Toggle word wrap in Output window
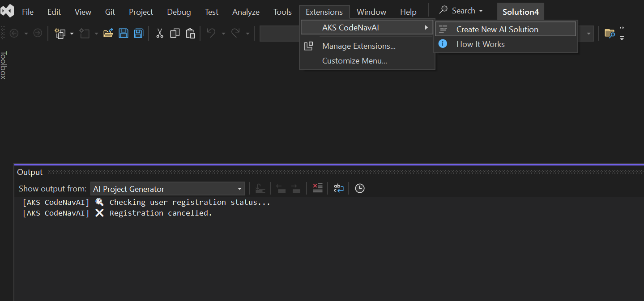 coord(339,188)
